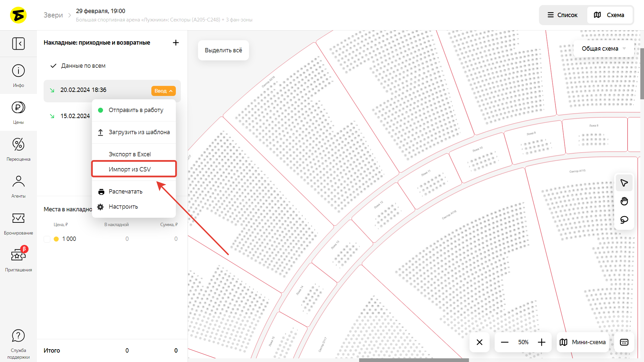644x362 pixels.
Task: Choose Экспорт в Excel menu item
Action: (130, 154)
